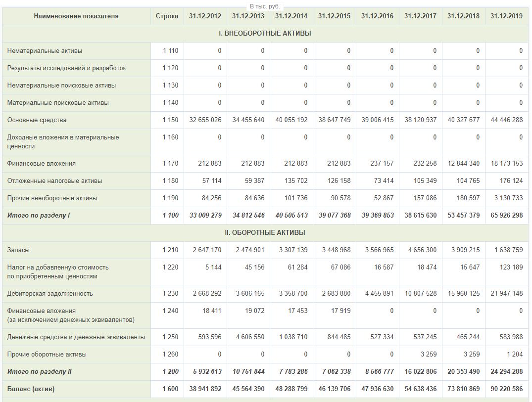Click total 24 294 288 for section II

click(507, 371)
